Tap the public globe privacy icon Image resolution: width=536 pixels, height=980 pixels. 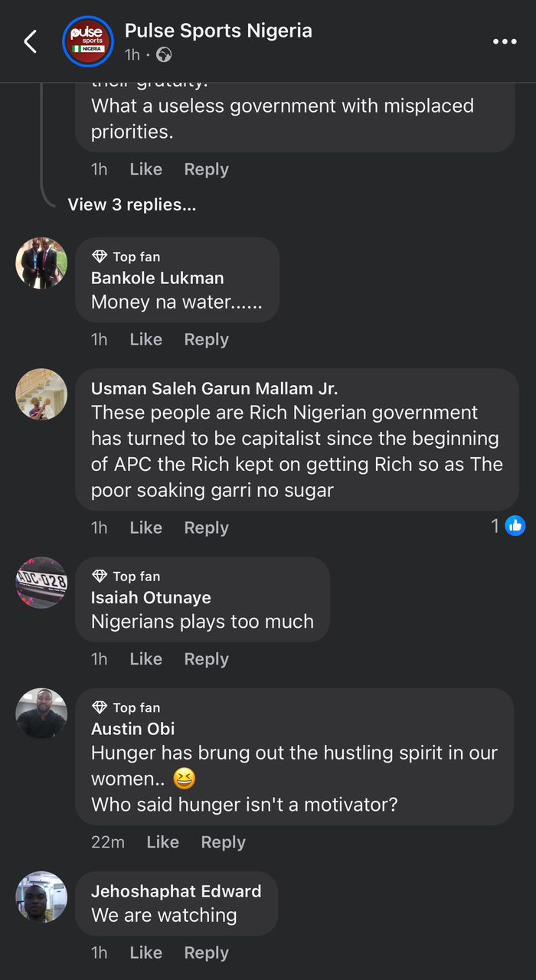164,55
